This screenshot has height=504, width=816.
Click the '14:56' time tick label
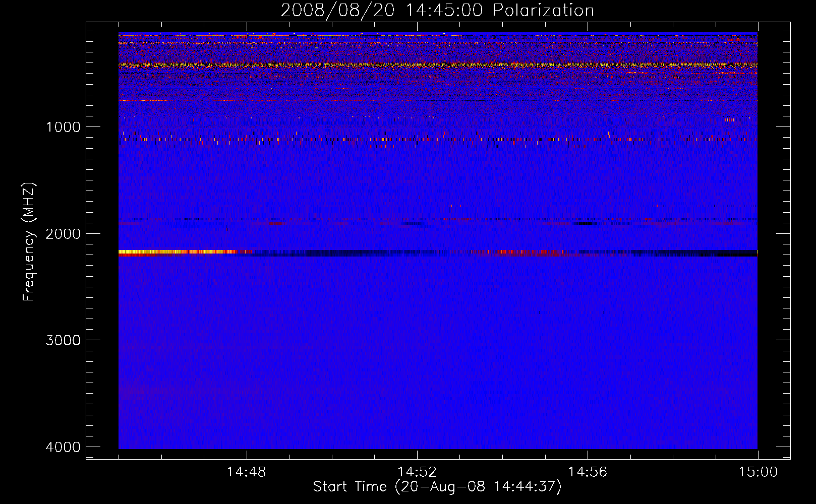(588, 472)
